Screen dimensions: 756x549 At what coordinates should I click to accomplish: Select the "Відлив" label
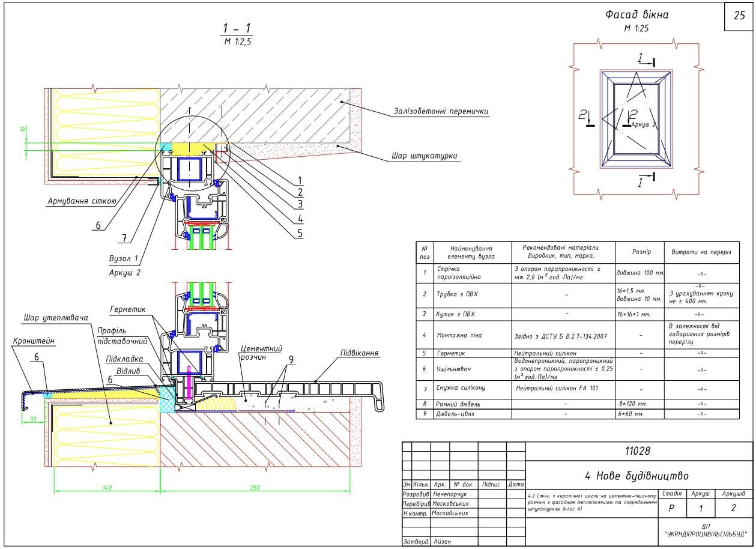click(127, 370)
